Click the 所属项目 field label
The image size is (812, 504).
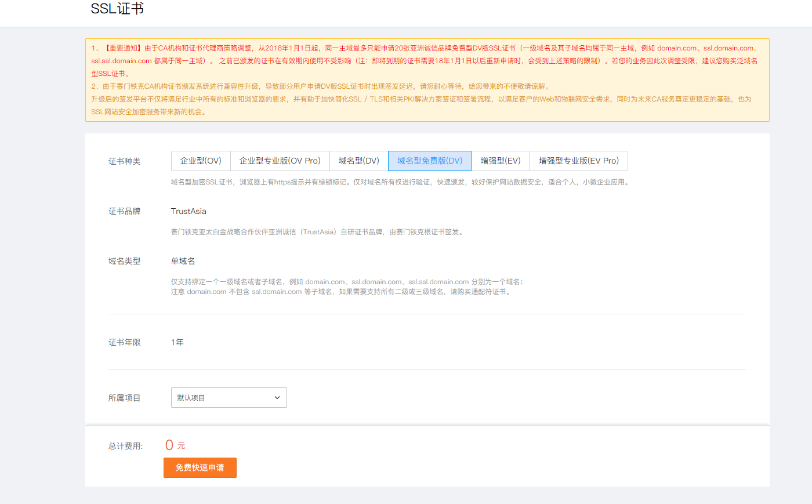(124, 398)
